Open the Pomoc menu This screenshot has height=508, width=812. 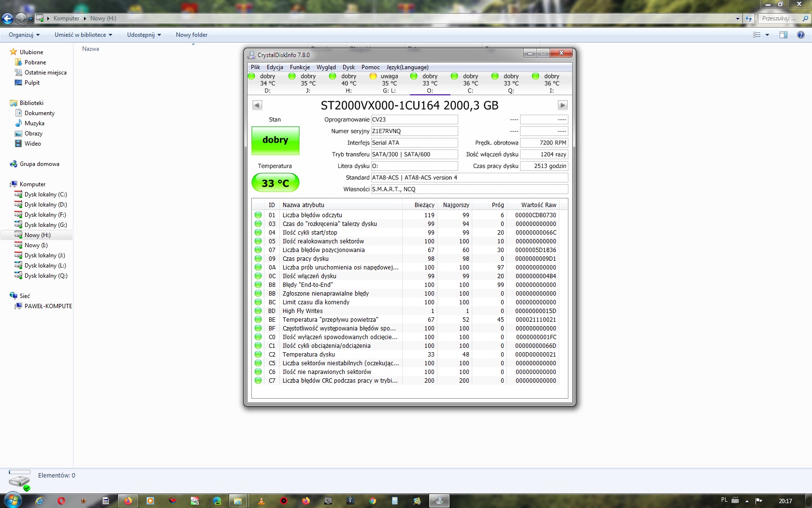pyautogui.click(x=370, y=67)
